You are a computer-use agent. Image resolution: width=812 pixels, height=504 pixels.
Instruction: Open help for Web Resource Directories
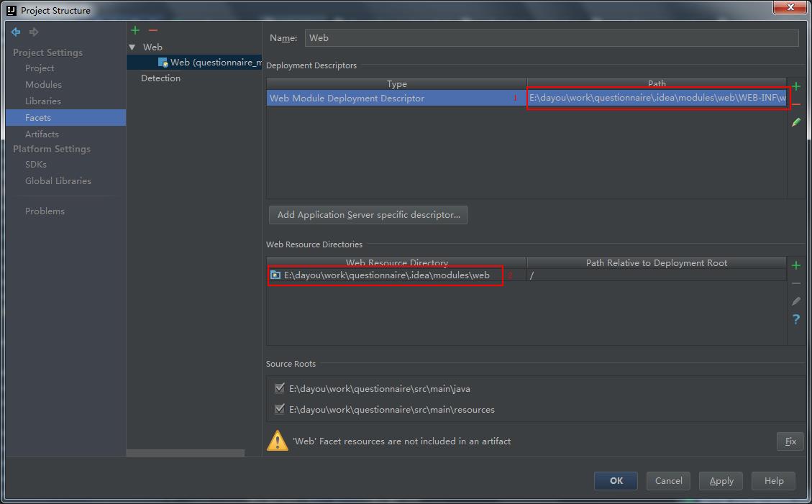796,319
